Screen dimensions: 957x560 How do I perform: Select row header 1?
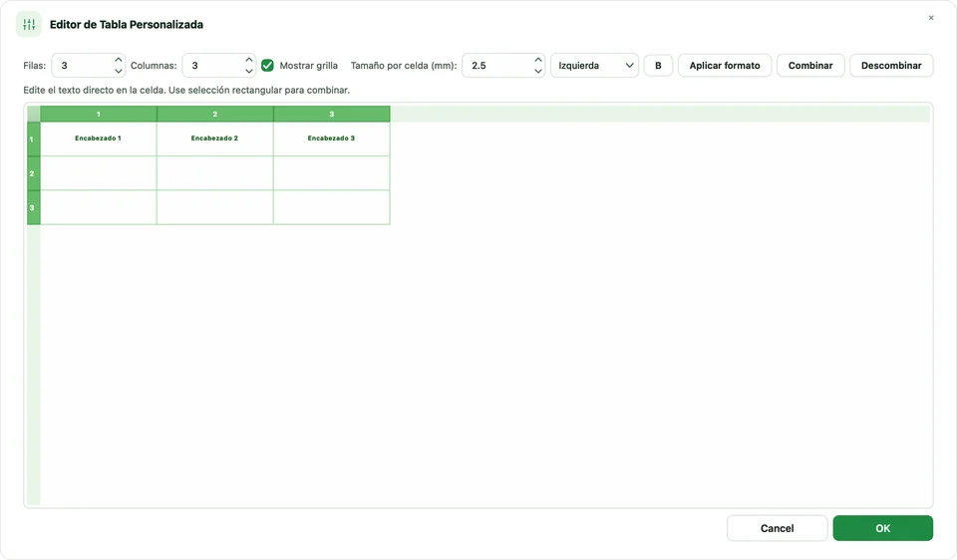[34, 140]
